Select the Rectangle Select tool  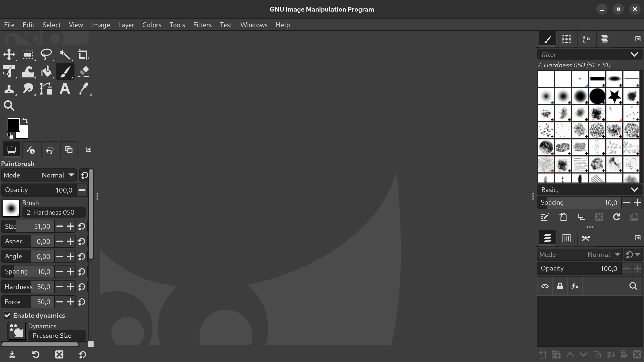28,55
